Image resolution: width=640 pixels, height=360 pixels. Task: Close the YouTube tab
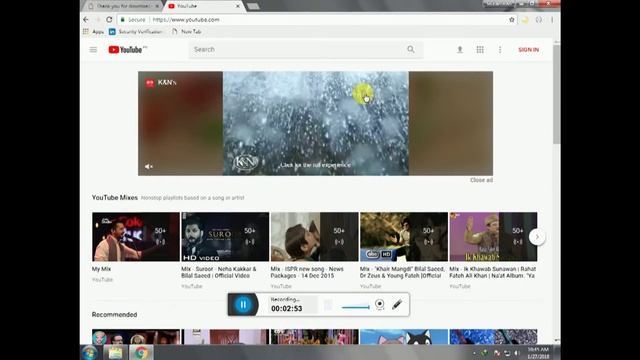pos(238,6)
